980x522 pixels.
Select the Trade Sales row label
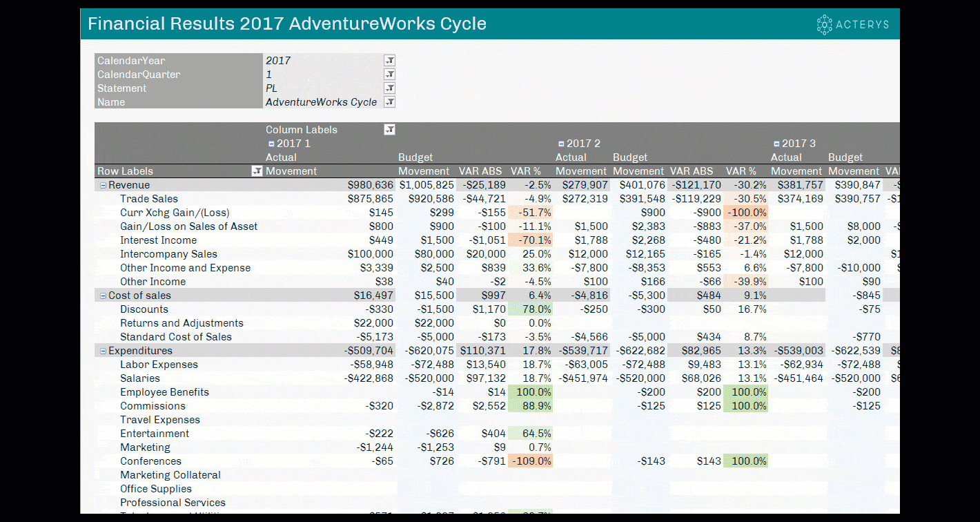pos(149,199)
